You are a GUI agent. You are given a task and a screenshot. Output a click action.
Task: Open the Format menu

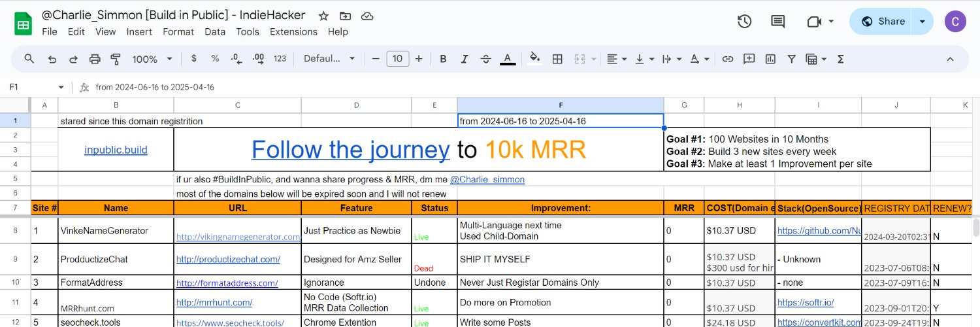178,31
